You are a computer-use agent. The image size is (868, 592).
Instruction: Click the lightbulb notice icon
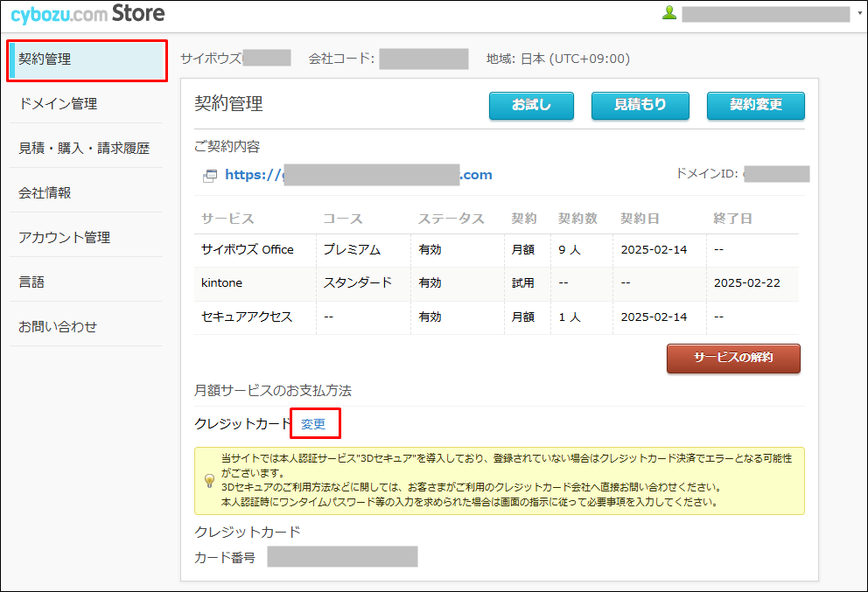click(x=209, y=480)
